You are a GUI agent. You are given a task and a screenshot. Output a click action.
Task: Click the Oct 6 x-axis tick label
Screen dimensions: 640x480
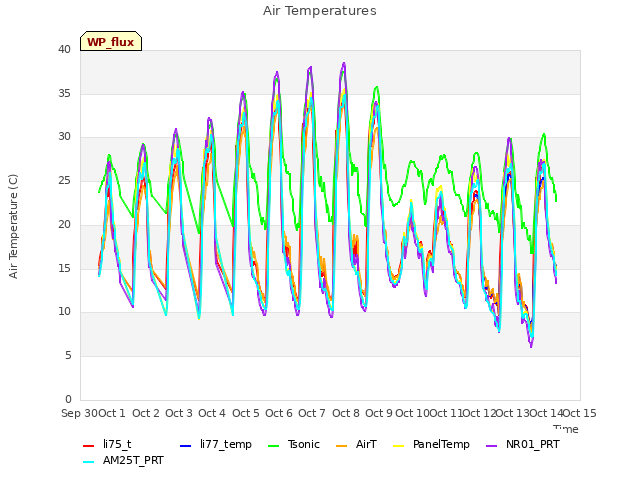[x=279, y=413]
